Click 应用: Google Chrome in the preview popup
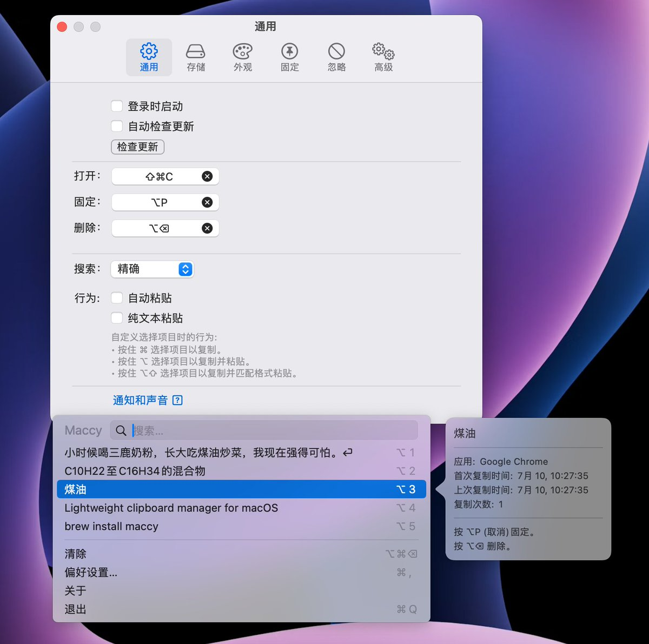The image size is (649, 644). tap(501, 462)
